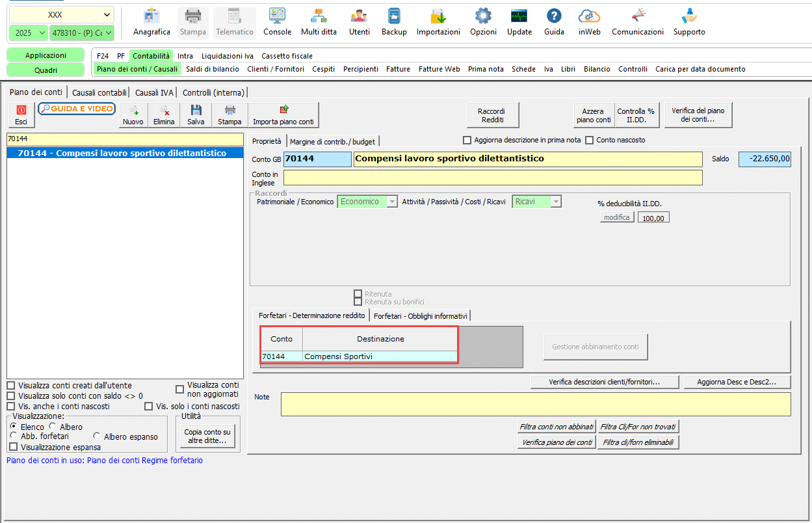Viewport: 812px width, 523px height.
Task: Open the Causali contabili tab
Action: (99, 92)
